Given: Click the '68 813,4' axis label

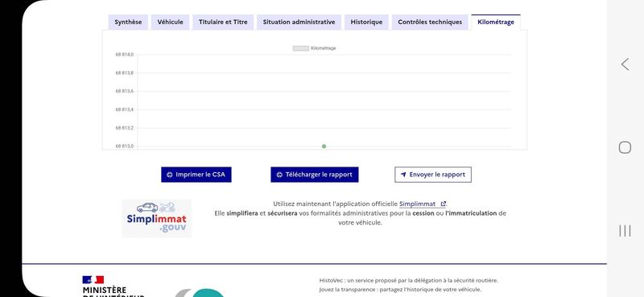Looking at the screenshot, I should 125,109.
